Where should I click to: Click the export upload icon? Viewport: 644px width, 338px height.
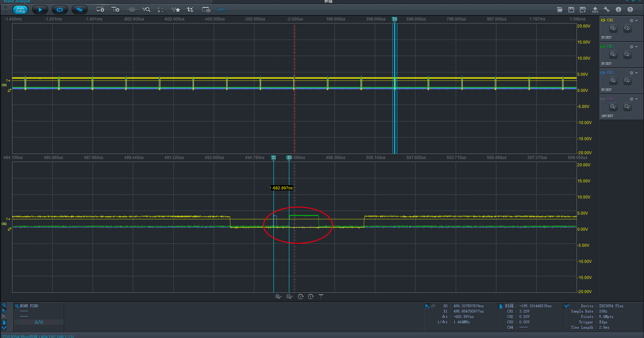pos(595,10)
